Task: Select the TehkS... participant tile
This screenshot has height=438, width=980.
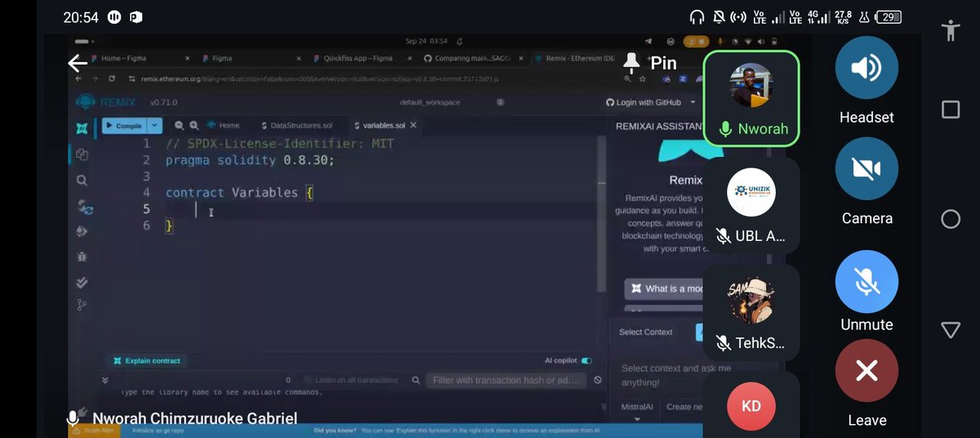Action: pos(751,312)
